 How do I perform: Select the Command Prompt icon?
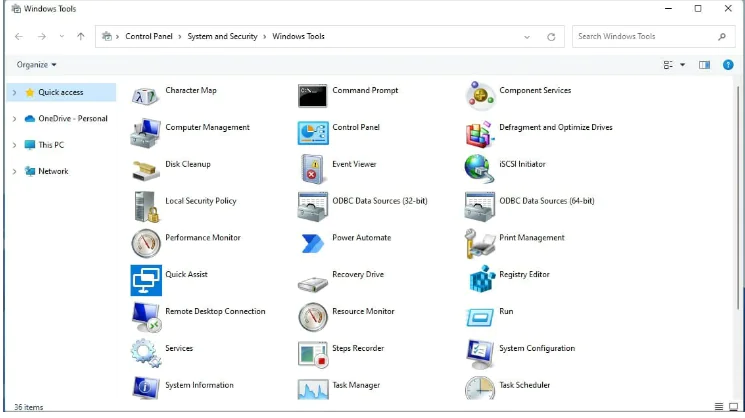(313, 96)
